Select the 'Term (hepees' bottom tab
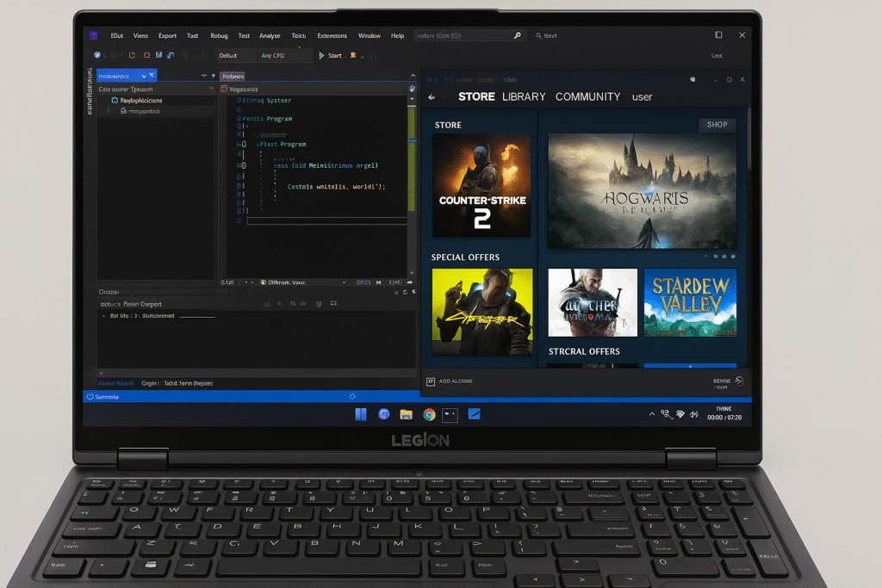882x588 pixels. point(189,383)
